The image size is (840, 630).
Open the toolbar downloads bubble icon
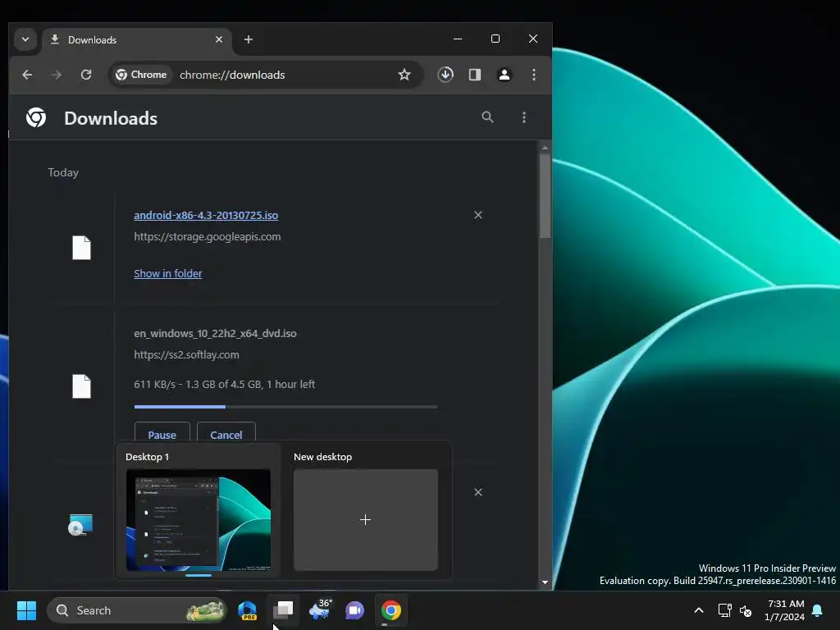click(x=445, y=75)
